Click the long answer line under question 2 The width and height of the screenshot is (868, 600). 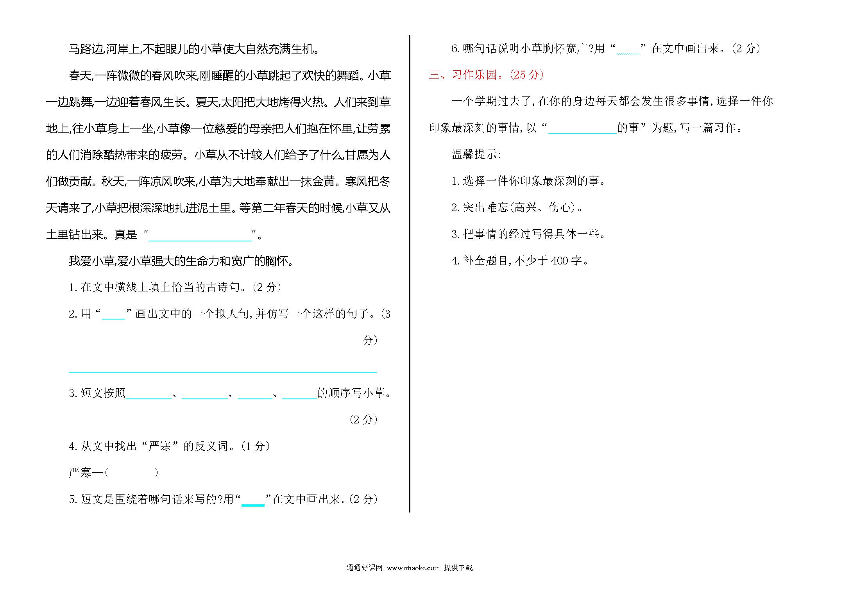[x=223, y=371]
